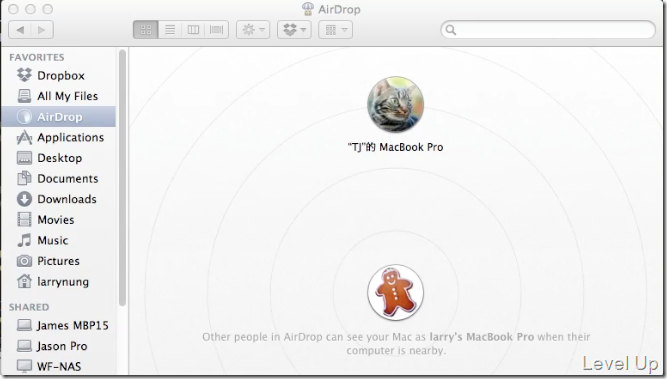Click into the Finder search field

[548, 30]
